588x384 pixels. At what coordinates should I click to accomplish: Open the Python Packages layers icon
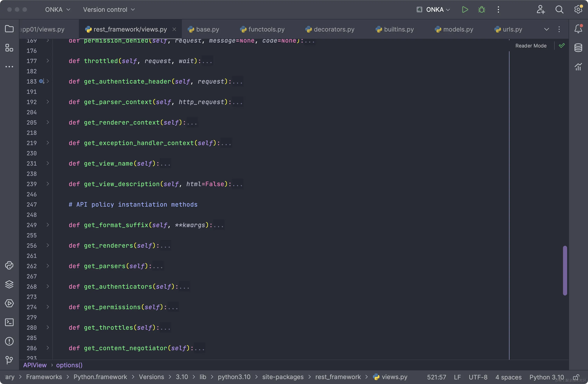(x=9, y=284)
